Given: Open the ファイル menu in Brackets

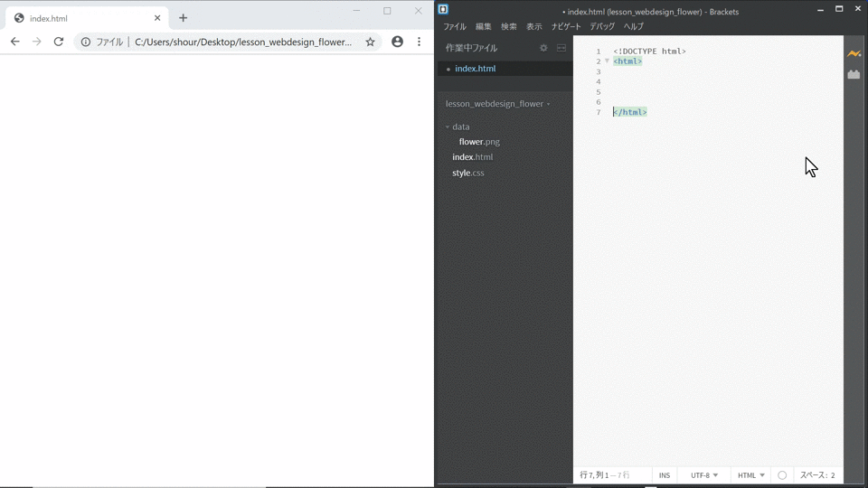Looking at the screenshot, I should (455, 26).
